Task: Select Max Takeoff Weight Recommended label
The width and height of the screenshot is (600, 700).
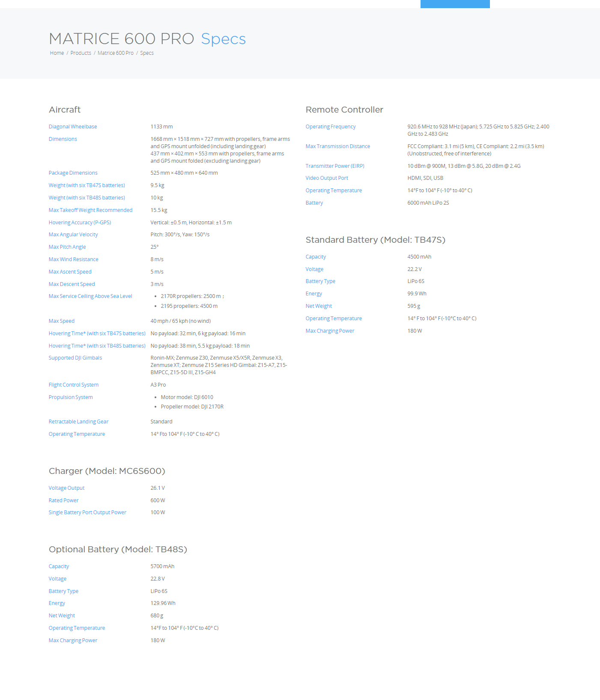Action: pos(91,210)
